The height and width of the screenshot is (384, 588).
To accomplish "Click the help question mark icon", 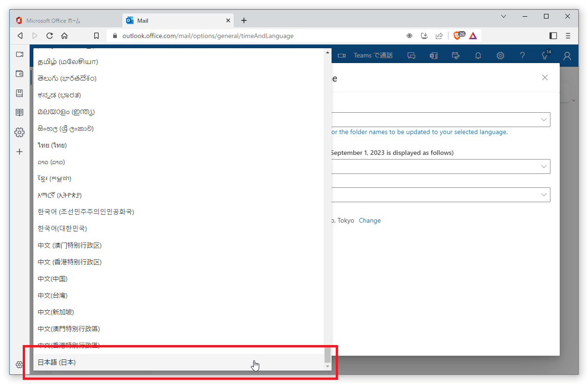I will pos(523,56).
